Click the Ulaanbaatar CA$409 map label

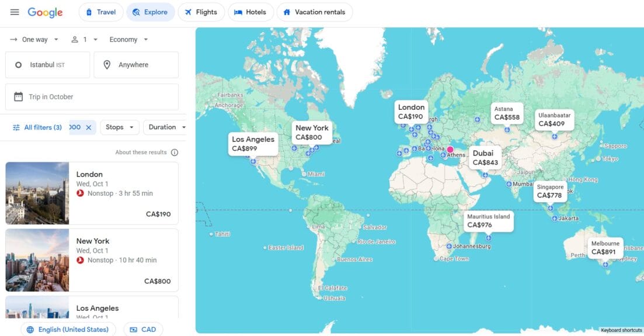coord(554,120)
